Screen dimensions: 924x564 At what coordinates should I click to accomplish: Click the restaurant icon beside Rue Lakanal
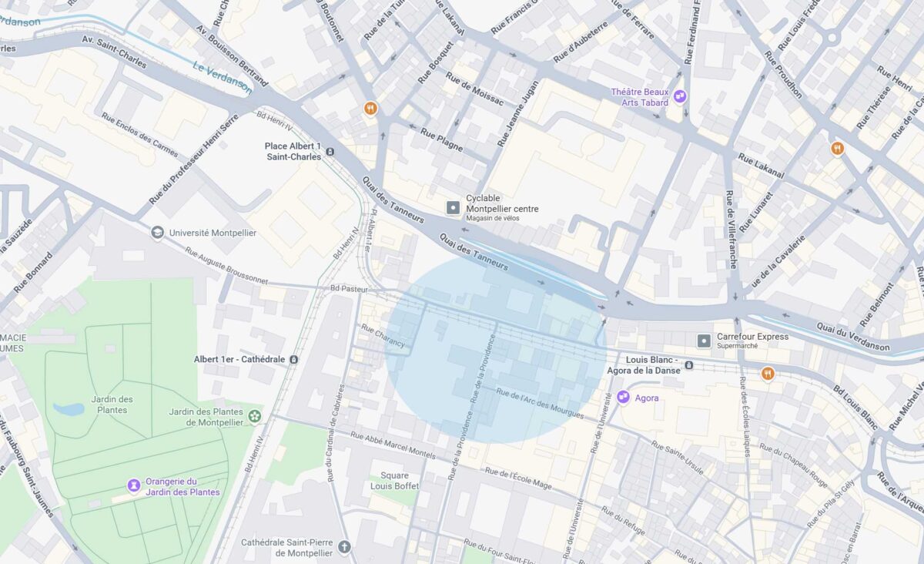837,148
